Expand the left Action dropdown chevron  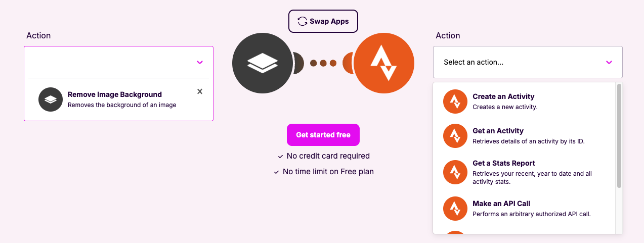pos(200,62)
